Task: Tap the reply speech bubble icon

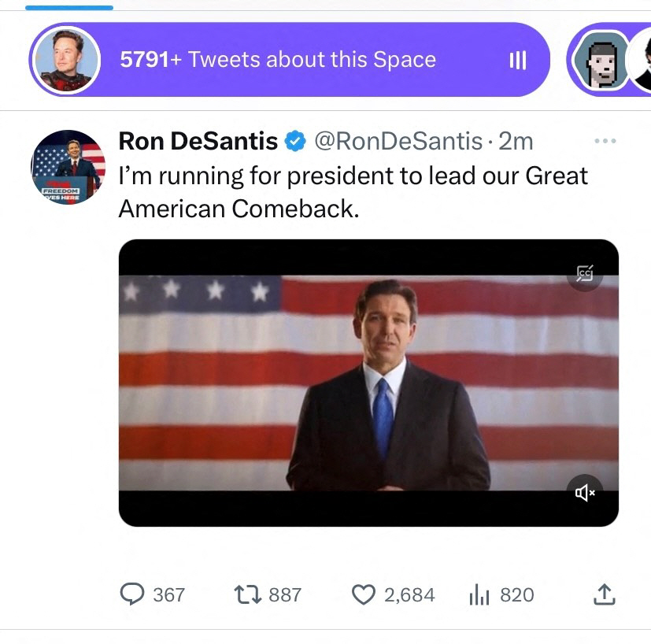Action: pyautogui.click(x=132, y=594)
